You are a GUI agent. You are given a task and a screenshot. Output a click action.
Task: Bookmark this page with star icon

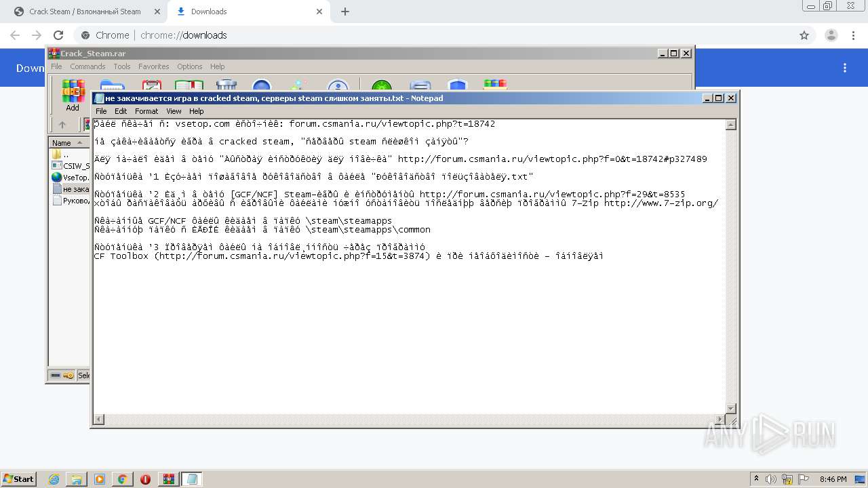point(804,35)
